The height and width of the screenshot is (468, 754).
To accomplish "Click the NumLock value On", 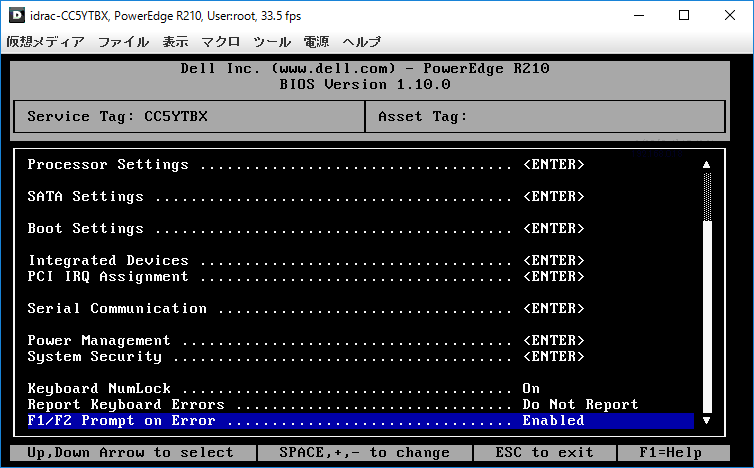I will click(x=531, y=388).
